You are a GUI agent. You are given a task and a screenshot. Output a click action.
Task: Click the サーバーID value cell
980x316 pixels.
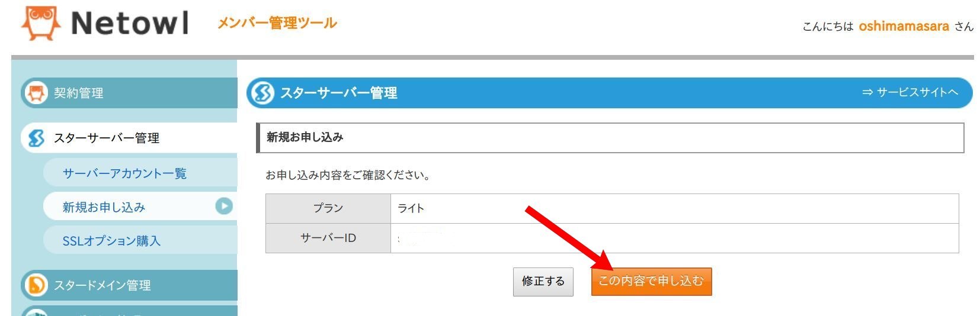674,238
